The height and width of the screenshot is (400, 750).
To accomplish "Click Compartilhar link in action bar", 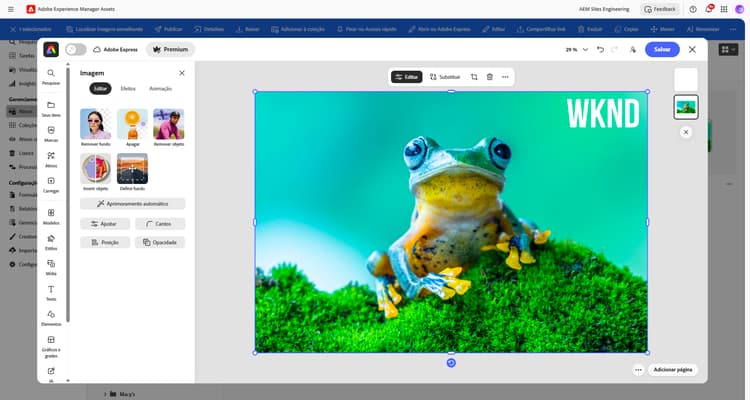I will click(541, 29).
